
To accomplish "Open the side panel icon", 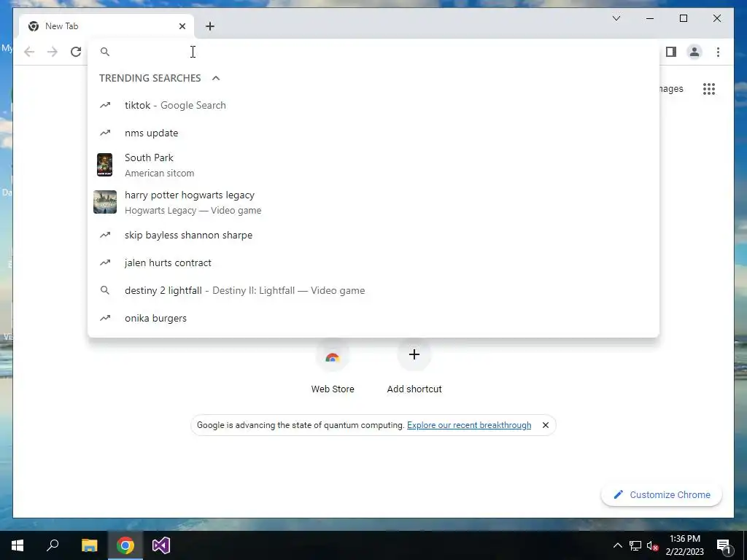I will click(x=671, y=52).
